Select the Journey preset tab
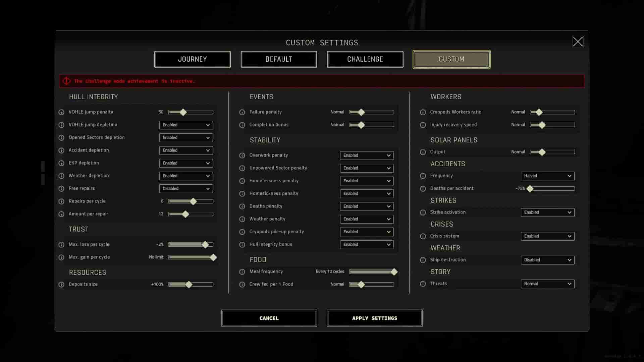The height and width of the screenshot is (362, 644). [x=192, y=59]
